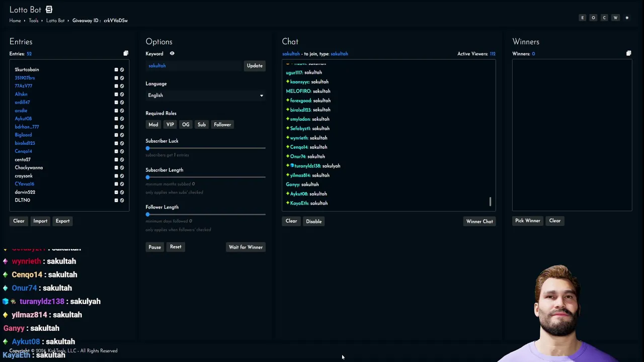
Task: Pick a winner
Action: pyautogui.click(x=527, y=221)
